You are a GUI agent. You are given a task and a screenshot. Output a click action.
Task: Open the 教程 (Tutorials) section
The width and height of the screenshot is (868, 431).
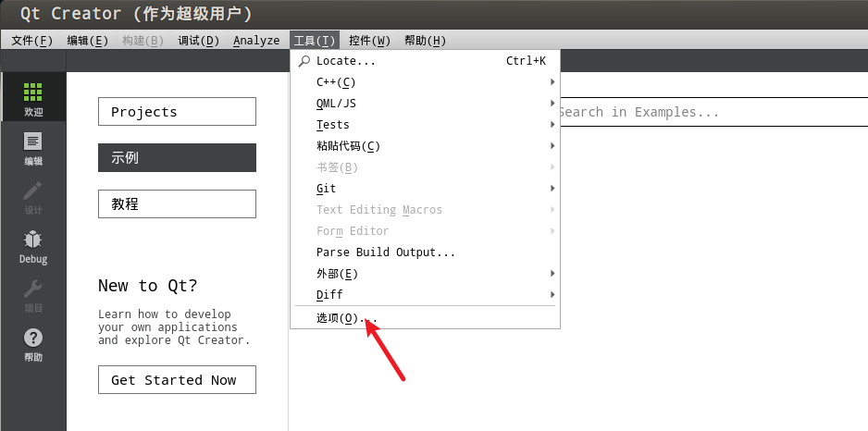(177, 204)
